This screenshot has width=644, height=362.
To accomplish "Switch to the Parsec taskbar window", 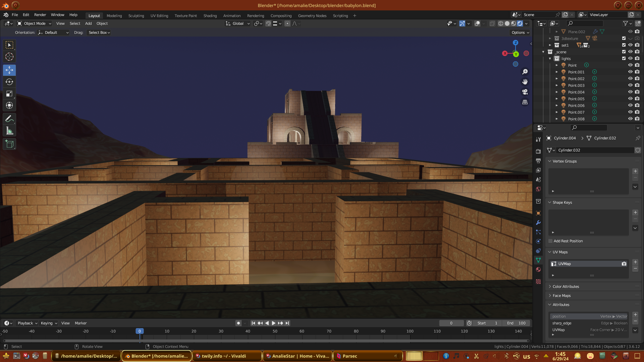I will (x=350, y=356).
